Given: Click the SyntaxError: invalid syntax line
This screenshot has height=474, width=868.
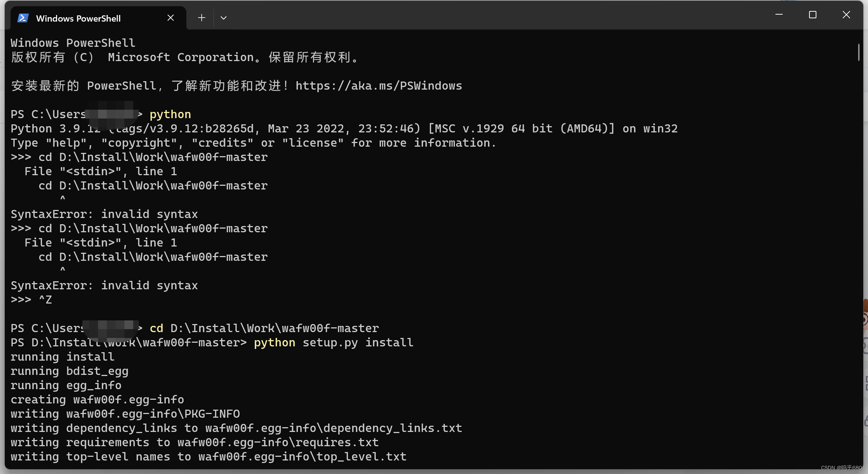Looking at the screenshot, I should 104,214.
